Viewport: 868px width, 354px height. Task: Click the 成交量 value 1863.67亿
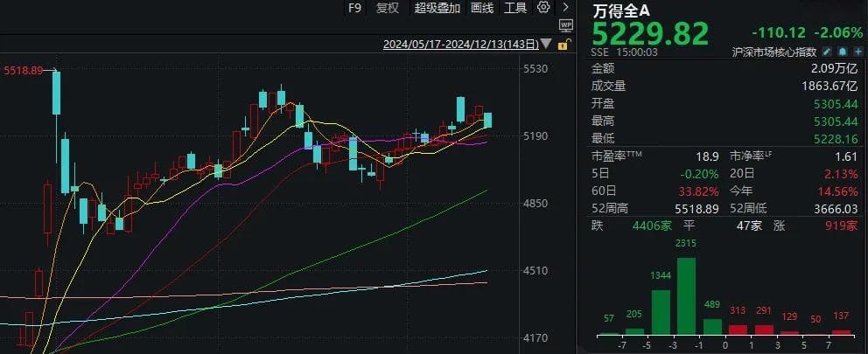829,86
